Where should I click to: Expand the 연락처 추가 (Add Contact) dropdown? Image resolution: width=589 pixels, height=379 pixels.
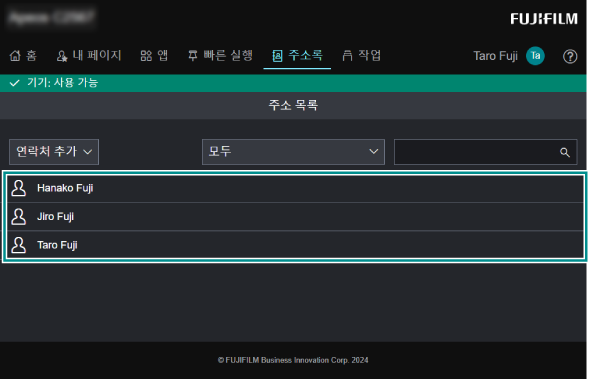(54, 152)
